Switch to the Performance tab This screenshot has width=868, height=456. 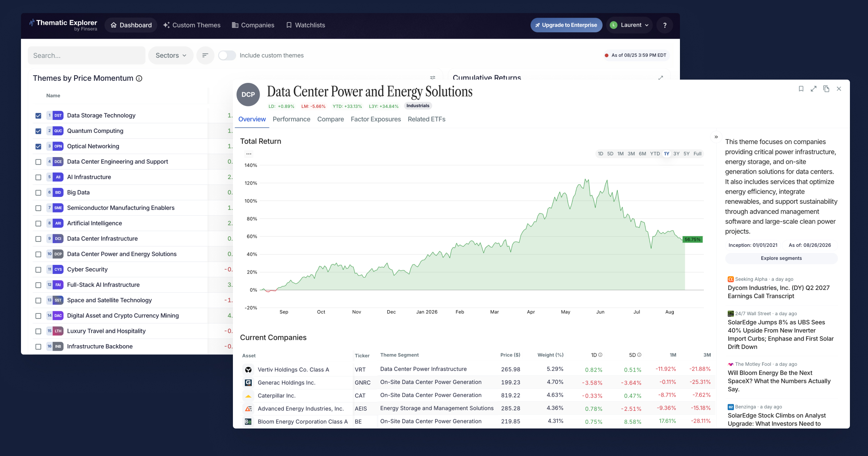292,119
